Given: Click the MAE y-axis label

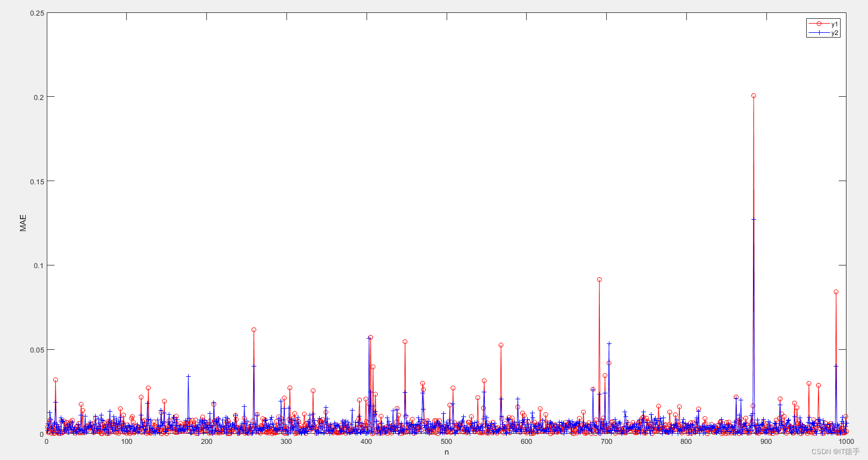Looking at the screenshot, I should click(23, 223).
